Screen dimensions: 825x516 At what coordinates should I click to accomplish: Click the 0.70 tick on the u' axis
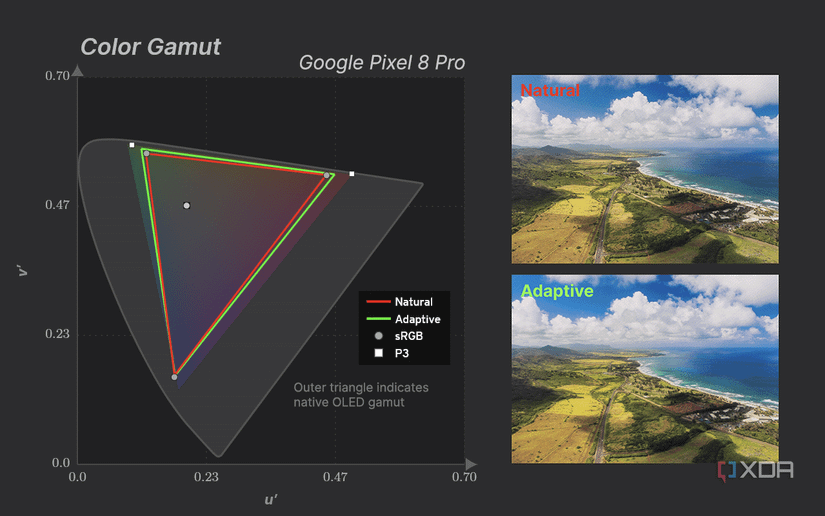pos(464,477)
